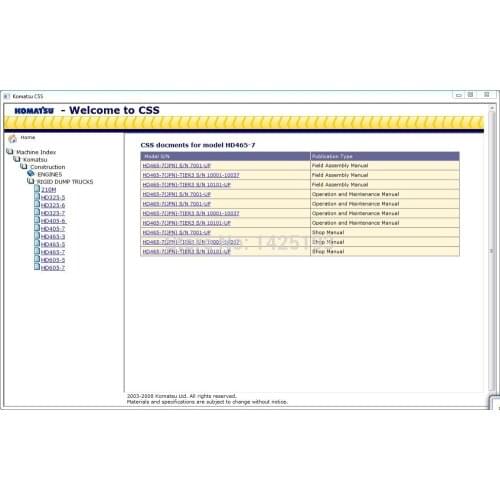500x500 pixels.
Task: Open the HD605-7 model link
Action: [x=53, y=268]
